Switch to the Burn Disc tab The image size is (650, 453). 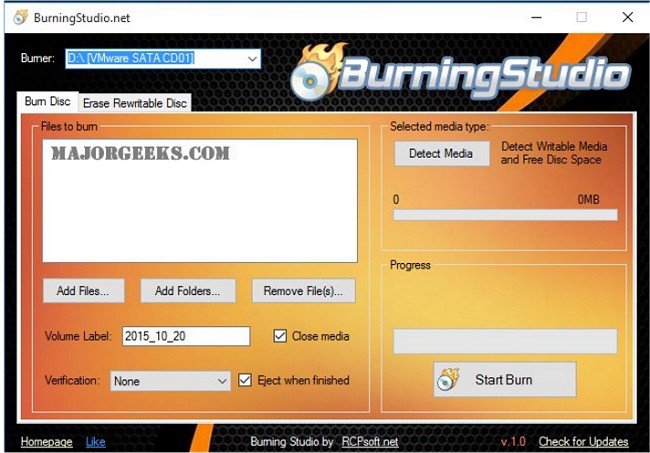(x=48, y=102)
